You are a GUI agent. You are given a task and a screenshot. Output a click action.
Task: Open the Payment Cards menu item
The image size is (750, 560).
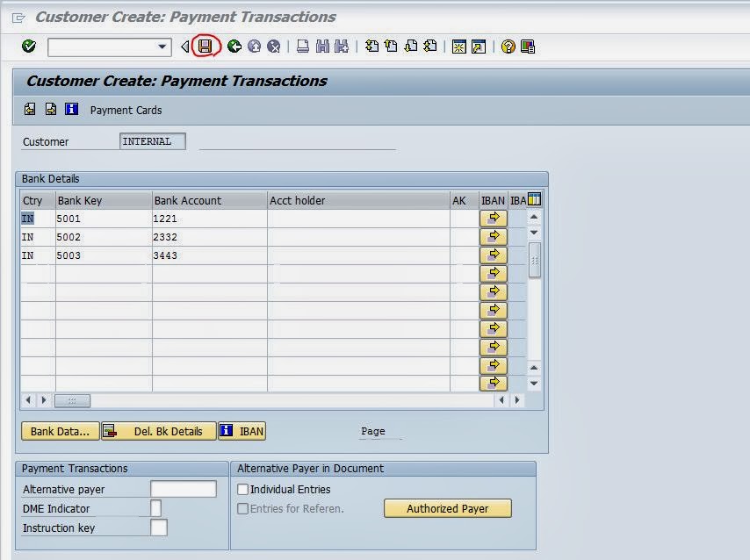point(126,110)
